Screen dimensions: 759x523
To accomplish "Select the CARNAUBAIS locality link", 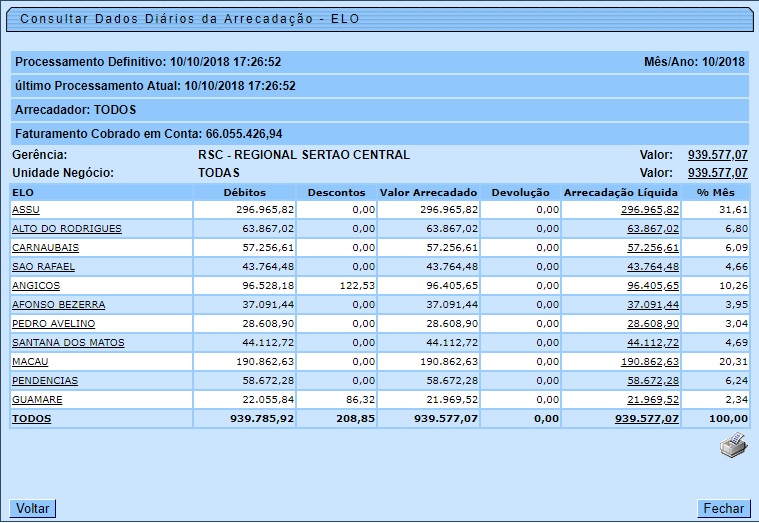I will (x=45, y=248).
